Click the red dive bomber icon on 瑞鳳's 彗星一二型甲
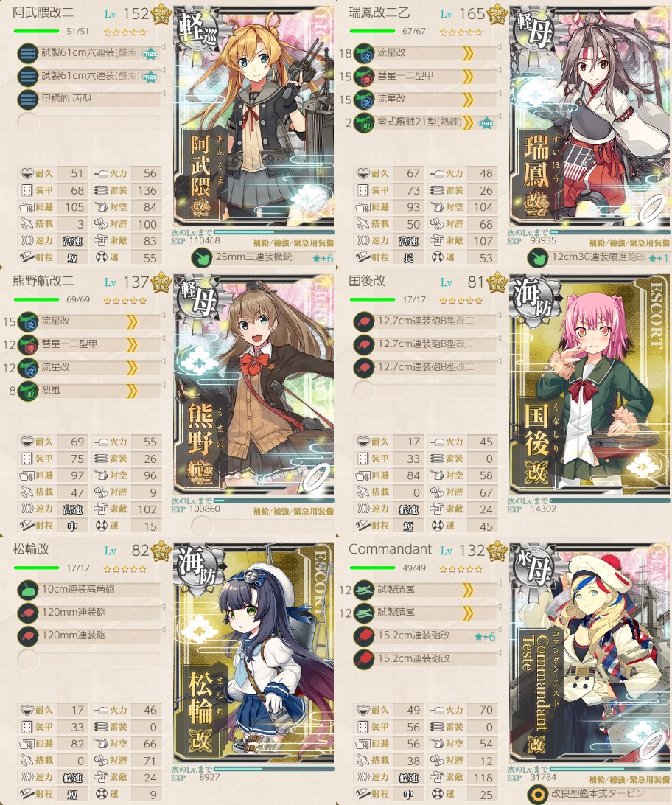The width and height of the screenshot is (672, 805). [364, 77]
